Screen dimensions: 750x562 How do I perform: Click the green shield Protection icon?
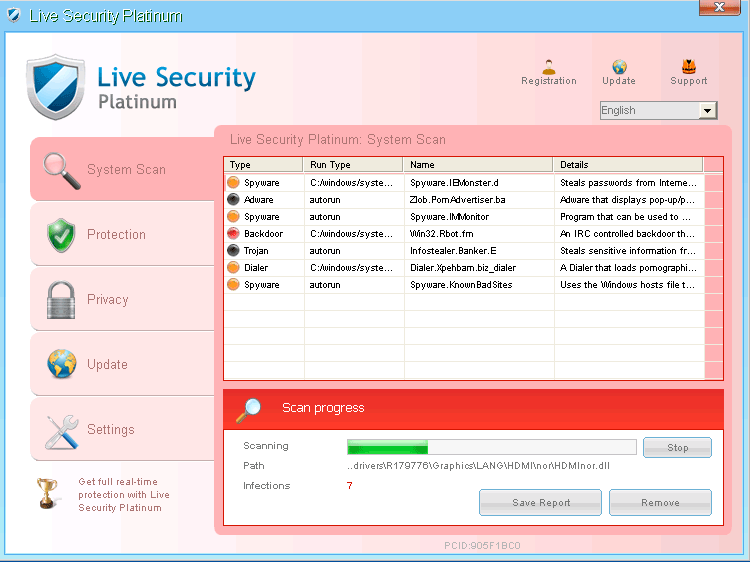(62, 235)
